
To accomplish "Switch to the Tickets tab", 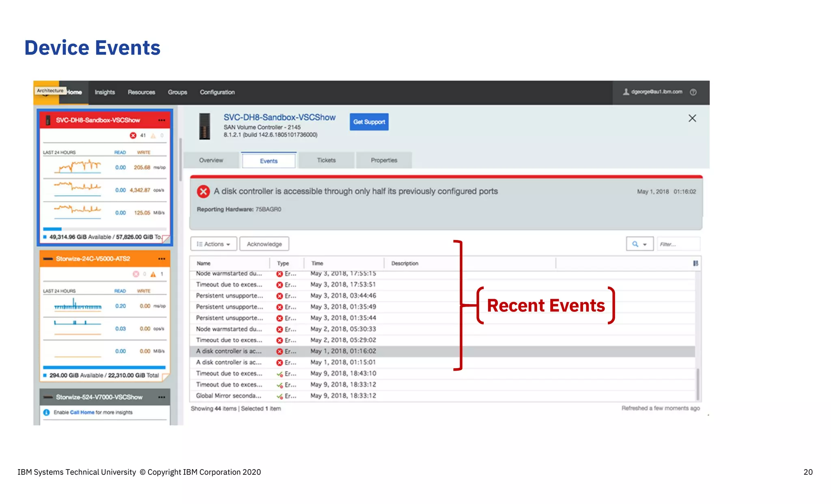I will [326, 160].
